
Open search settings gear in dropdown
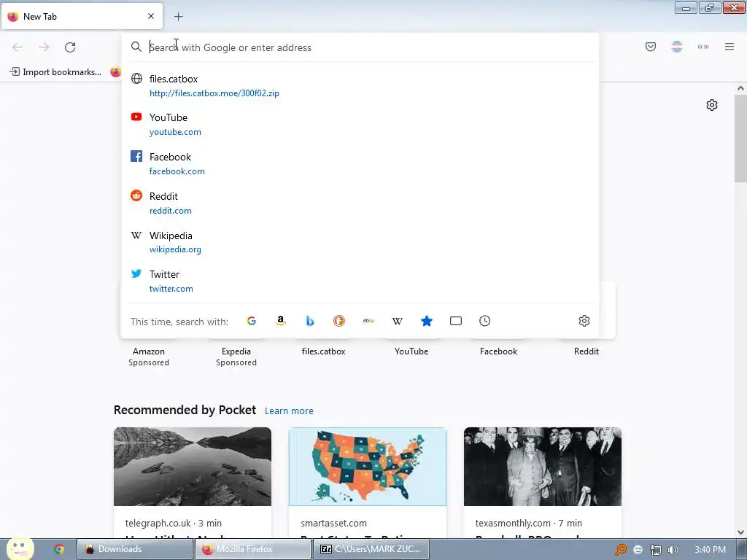coord(584,321)
